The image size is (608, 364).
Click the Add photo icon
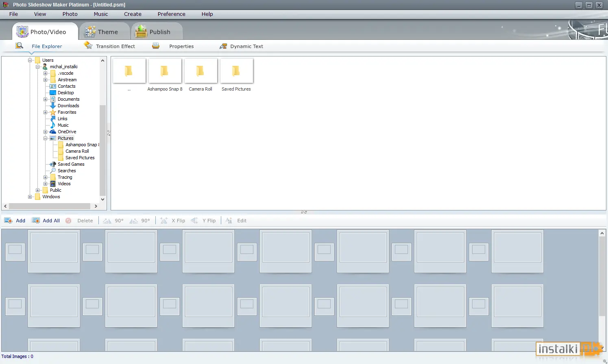[8, 221]
